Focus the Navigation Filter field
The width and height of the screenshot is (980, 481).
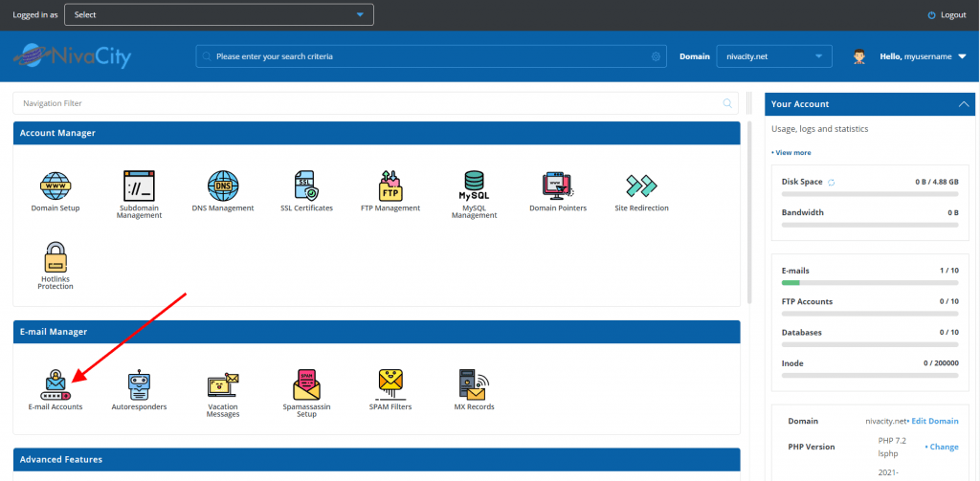click(375, 103)
